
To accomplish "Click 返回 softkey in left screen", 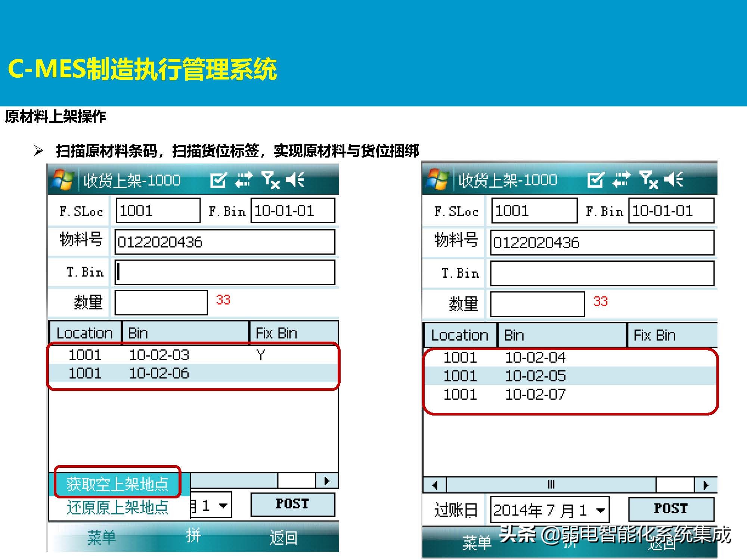I will click(x=283, y=538).
